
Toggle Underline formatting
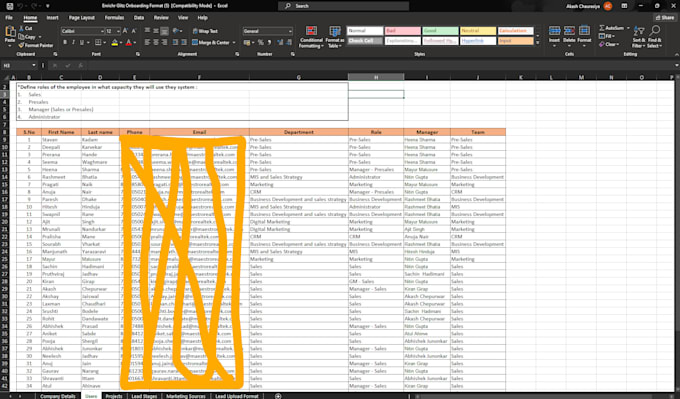click(x=81, y=43)
